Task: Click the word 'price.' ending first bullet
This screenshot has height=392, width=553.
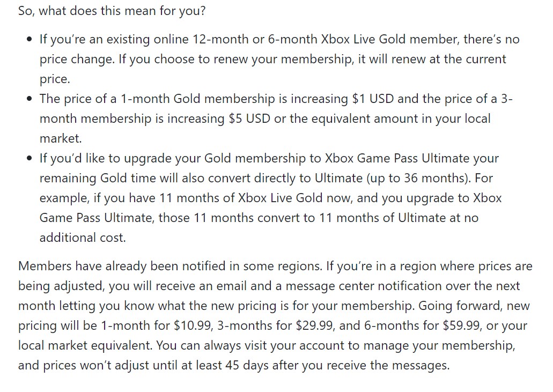Action: coord(55,79)
